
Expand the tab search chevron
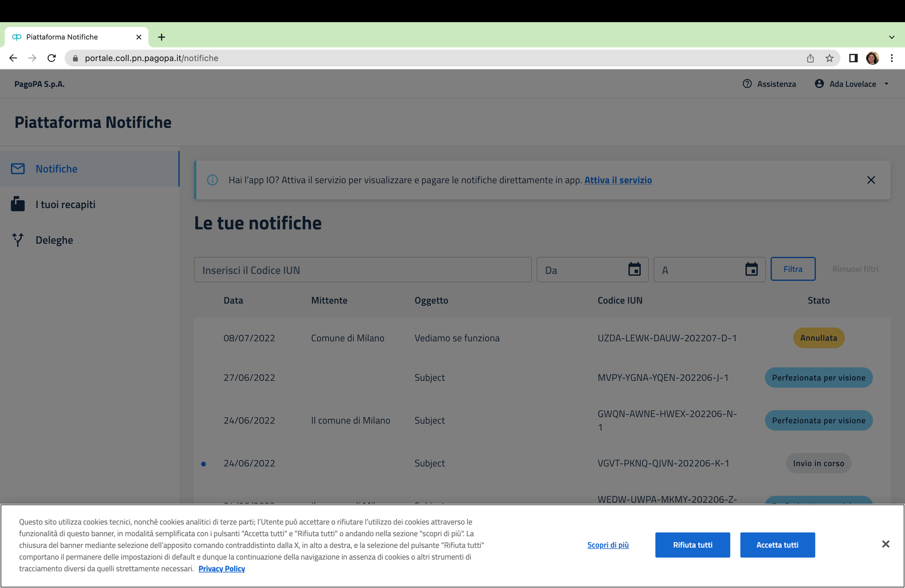click(x=891, y=37)
